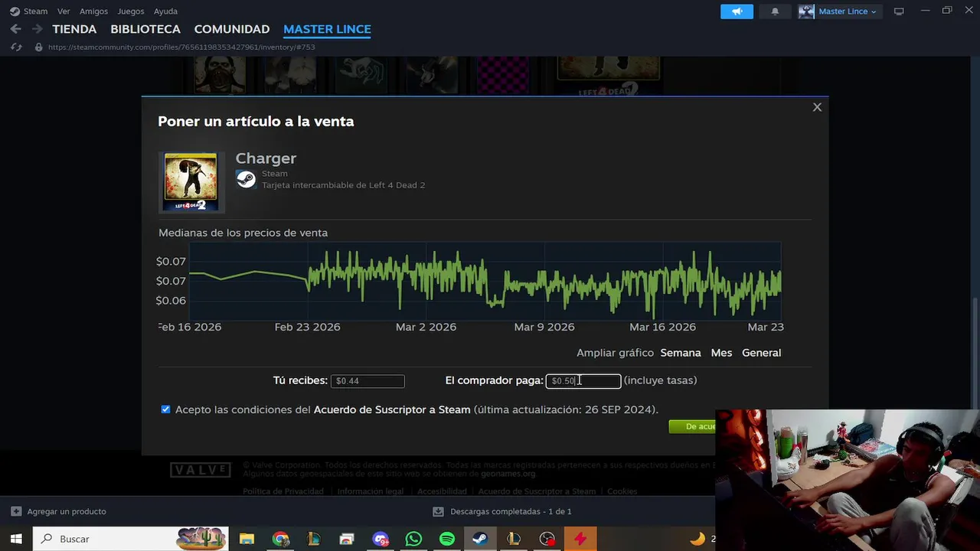This screenshot has width=980, height=551.
Task: Click the steamcommunity inventory URL
Action: [181, 47]
